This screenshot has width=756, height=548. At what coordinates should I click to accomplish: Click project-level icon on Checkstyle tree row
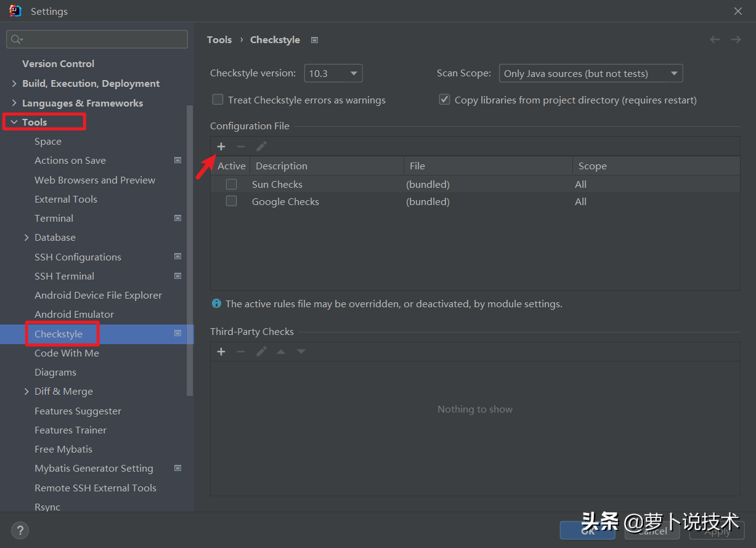(177, 334)
